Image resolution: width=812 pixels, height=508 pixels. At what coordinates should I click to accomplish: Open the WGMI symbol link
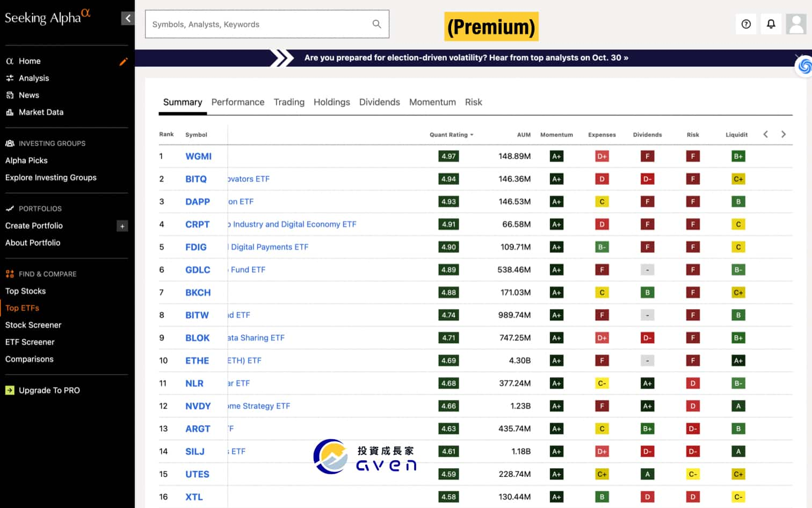[x=199, y=156]
